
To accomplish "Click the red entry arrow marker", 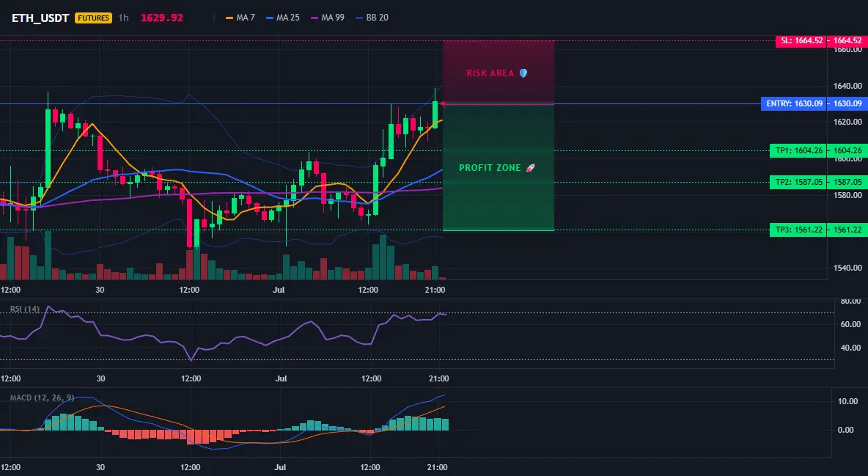I will [x=444, y=103].
